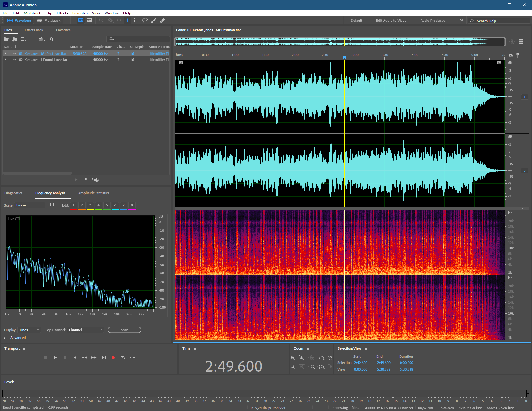Image resolution: width=532 pixels, height=411 pixels.
Task: Switch to the Diagnostics tab
Action: pyautogui.click(x=13, y=193)
